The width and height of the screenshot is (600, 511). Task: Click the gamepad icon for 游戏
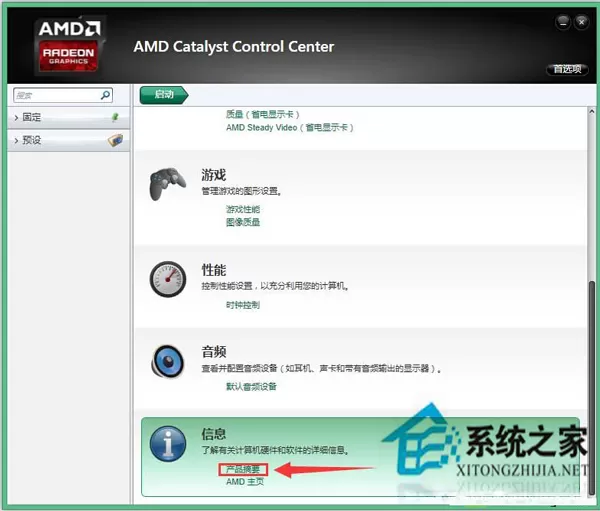(x=167, y=183)
